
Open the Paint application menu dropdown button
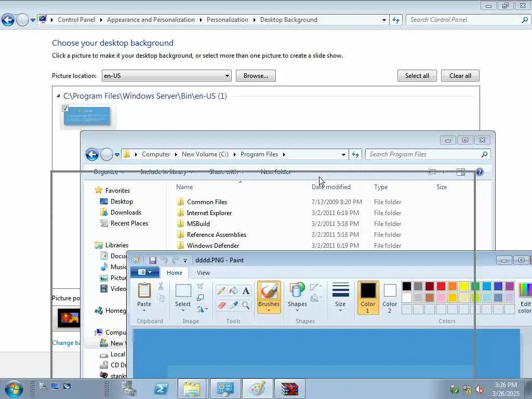tap(146, 272)
